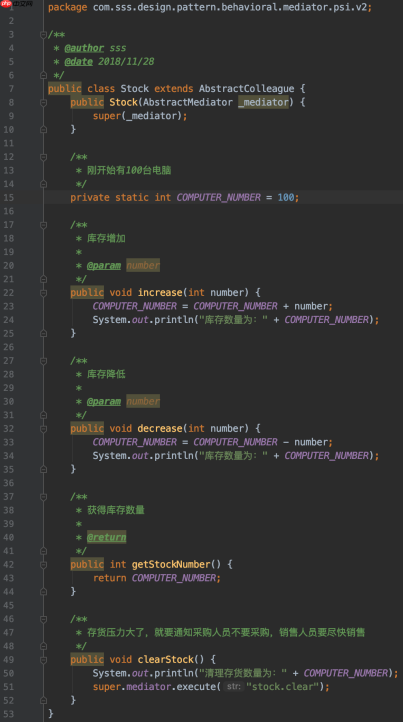Fold the Javadoc comment starting at line 37
This screenshot has width=403, height=722.
click(43, 496)
